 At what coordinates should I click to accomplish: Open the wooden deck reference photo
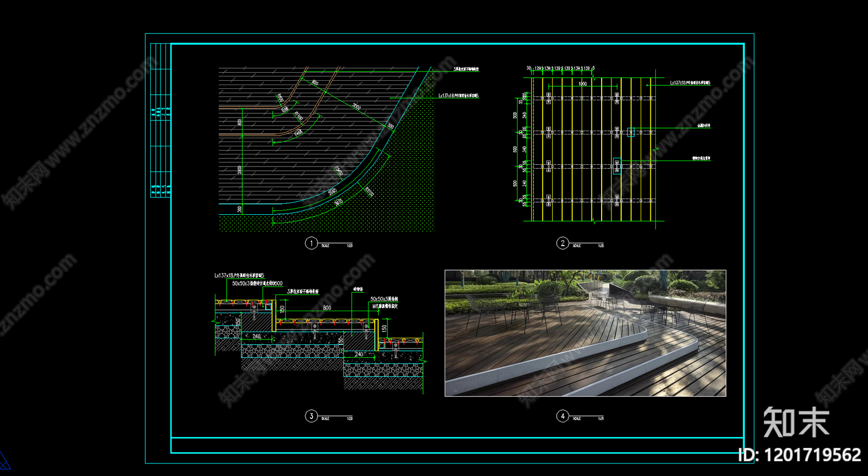[585, 333]
